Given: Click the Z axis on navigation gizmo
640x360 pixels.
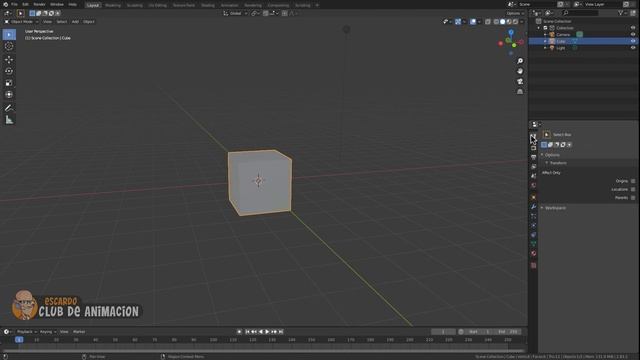Looking at the screenshot, I should point(511,32).
